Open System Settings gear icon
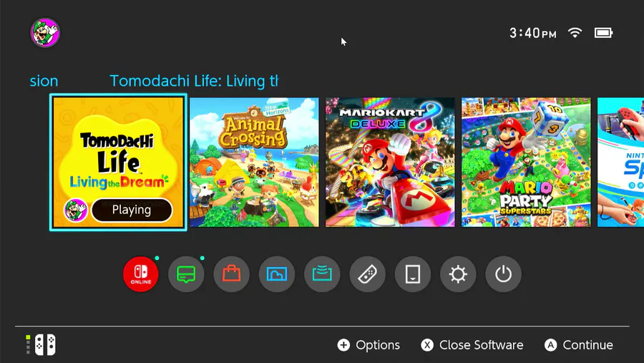Image resolution: width=644 pixels, height=363 pixels. [458, 274]
